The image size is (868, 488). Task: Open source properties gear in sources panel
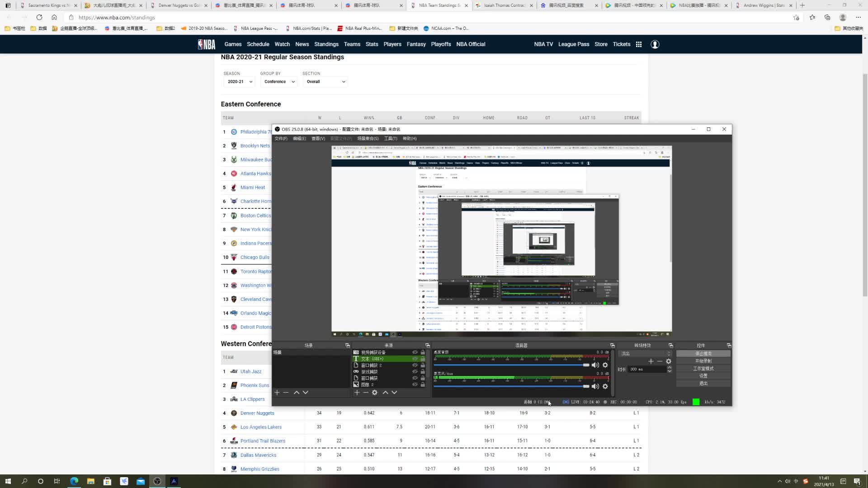point(375,393)
